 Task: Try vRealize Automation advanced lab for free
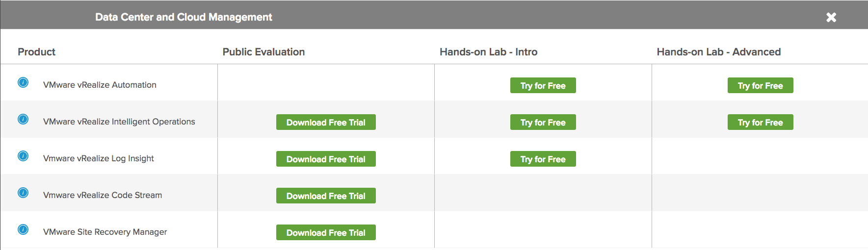tap(761, 85)
